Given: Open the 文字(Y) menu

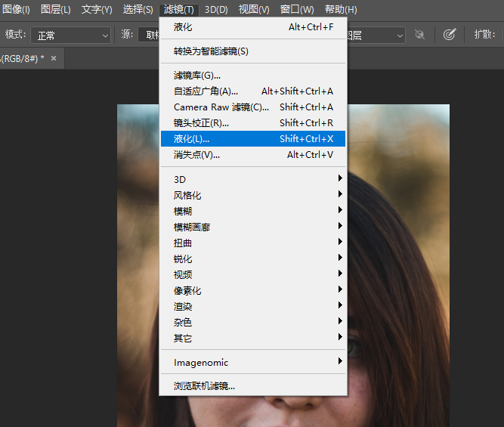Looking at the screenshot, I should pos(97,10).
